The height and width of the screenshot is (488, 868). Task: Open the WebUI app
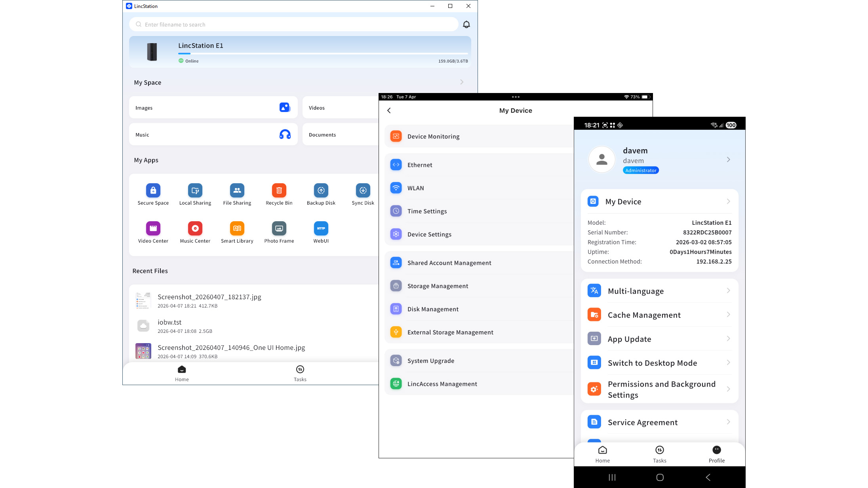(x=321, y=233)
